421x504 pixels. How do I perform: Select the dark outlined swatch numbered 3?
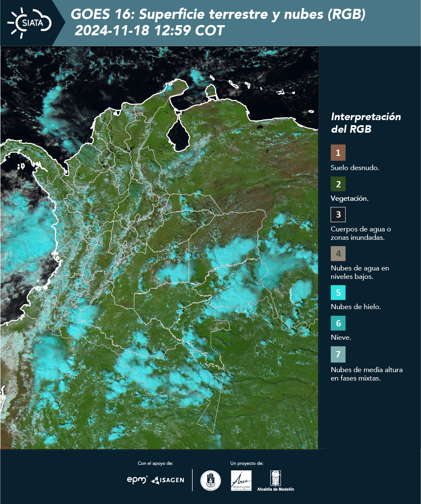338,215
